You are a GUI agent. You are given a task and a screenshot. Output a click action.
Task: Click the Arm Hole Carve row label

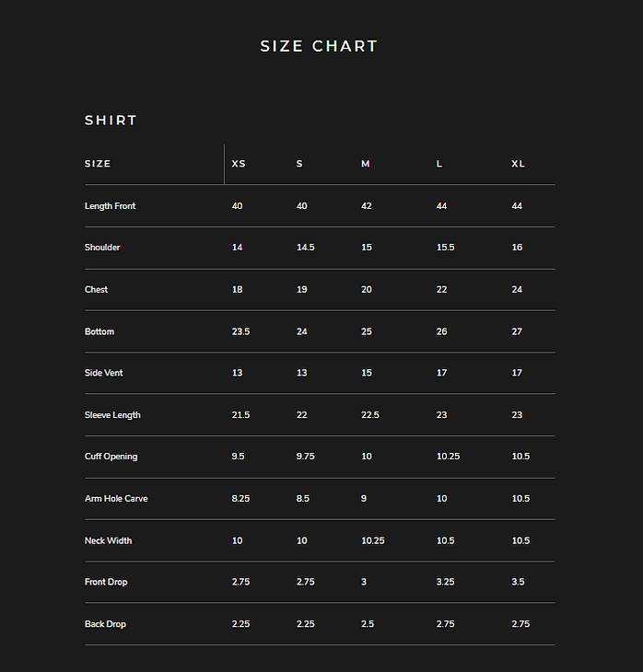coord(116,499)
